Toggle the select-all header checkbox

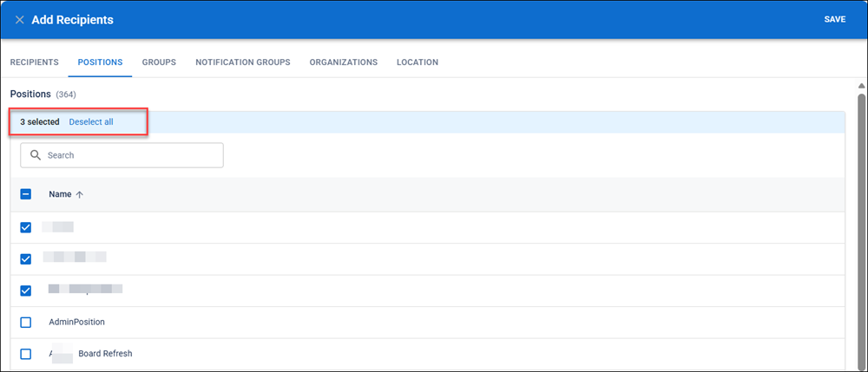point(25,194)
